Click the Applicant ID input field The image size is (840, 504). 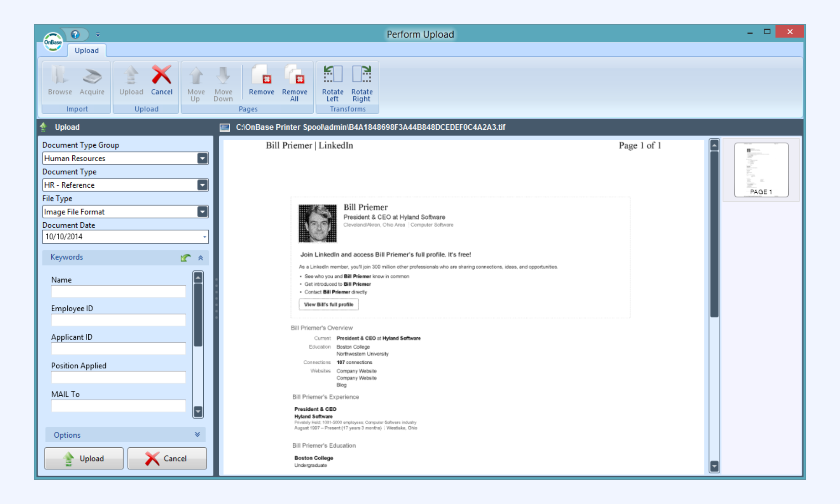118,349
